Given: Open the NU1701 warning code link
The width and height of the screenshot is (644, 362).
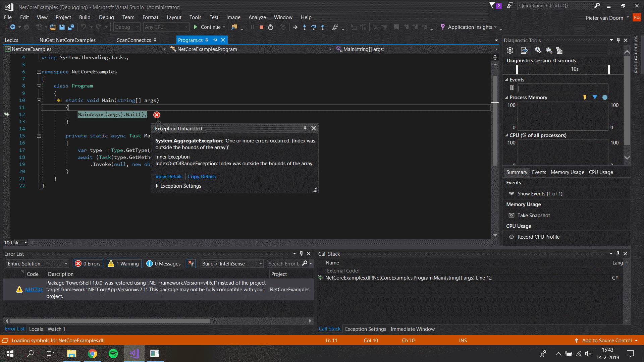Looking at the screenshot, I should click(34, 290).
